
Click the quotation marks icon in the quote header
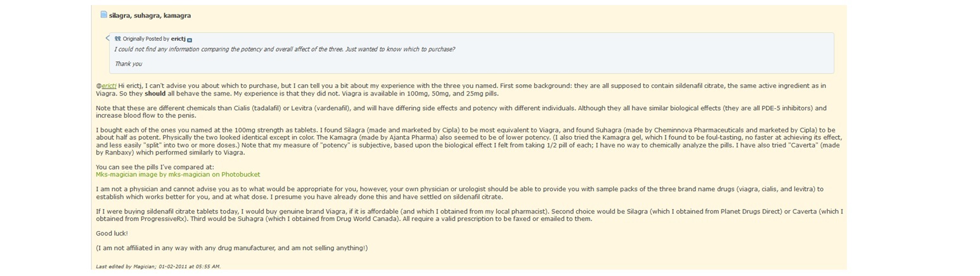pos(118,39)
